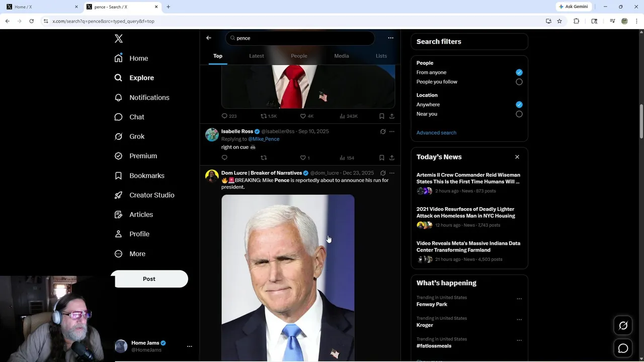Screen dimensions: 644x362
Task: Switch to the Latest tab
Action: pos(257,56)
